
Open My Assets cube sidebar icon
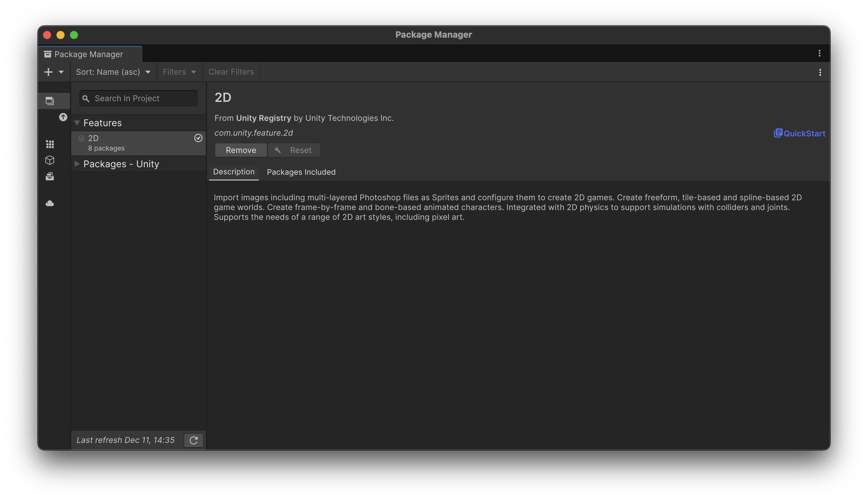pyautogui.click(x=50, y=160)
